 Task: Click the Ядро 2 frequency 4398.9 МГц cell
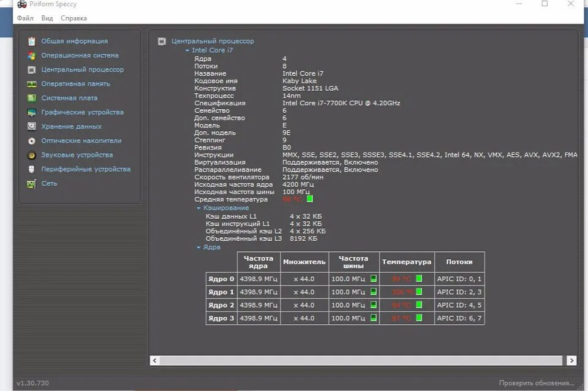tap(258, 305)
